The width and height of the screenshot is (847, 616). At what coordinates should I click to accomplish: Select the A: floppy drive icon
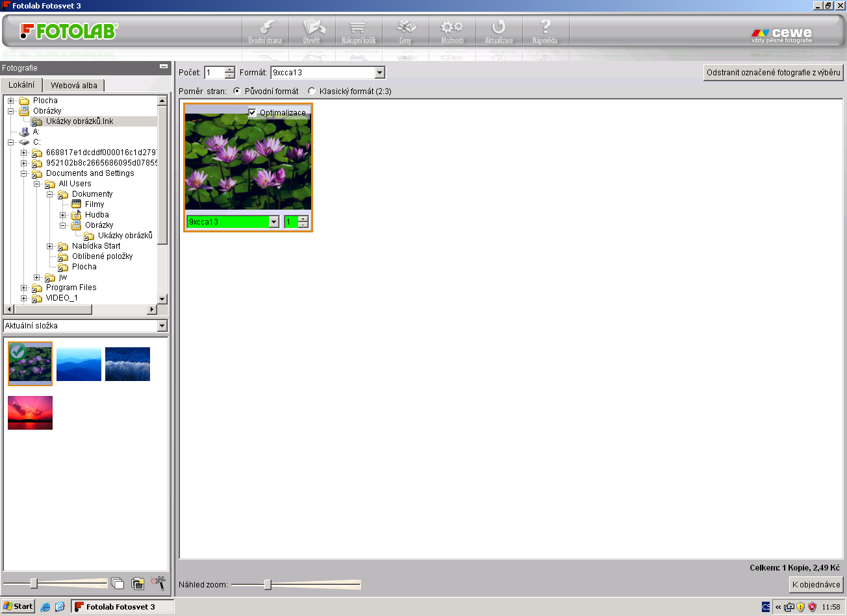click(x=24, y=132)
